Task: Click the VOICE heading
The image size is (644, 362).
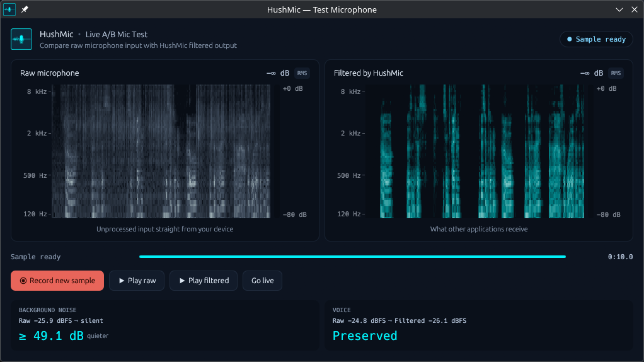Action: (x=342, y=310)
